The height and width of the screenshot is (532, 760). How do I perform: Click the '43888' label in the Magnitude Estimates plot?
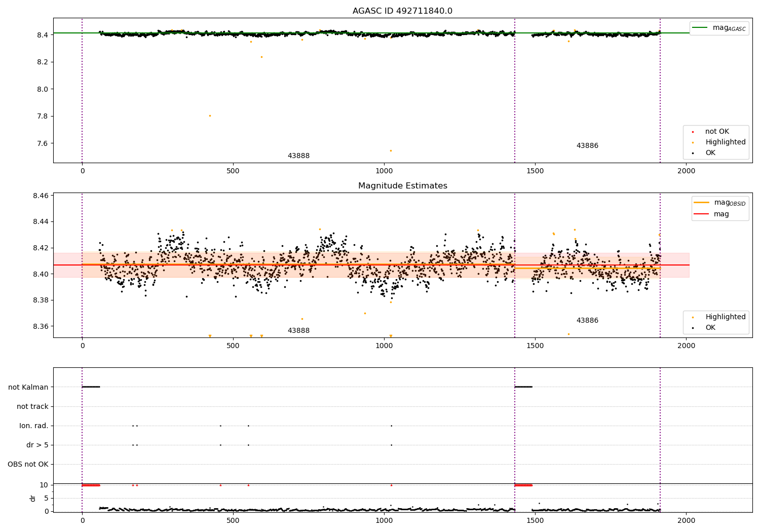click(298, 331)
